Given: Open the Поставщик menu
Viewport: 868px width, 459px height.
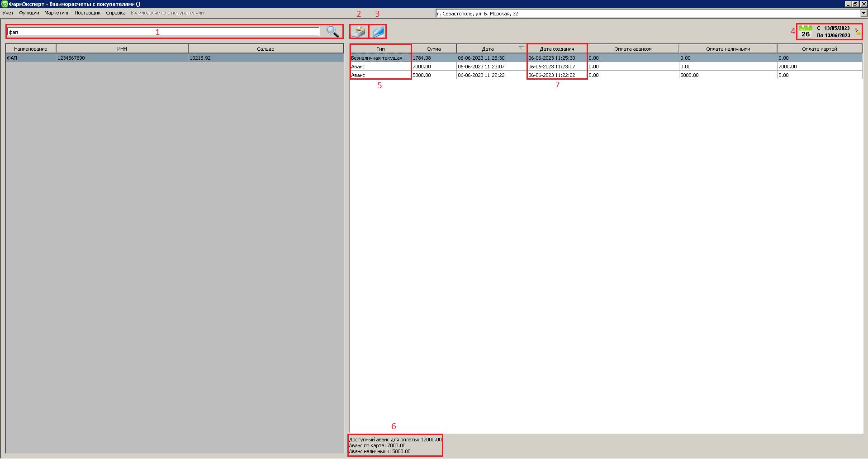Looking at the screenshot, I should click(x=87, y=13).
